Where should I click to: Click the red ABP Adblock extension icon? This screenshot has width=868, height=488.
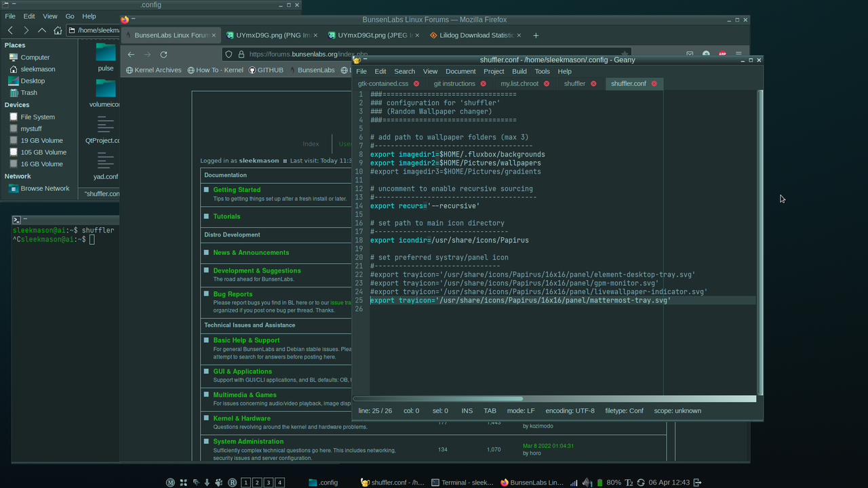point(722,54)
